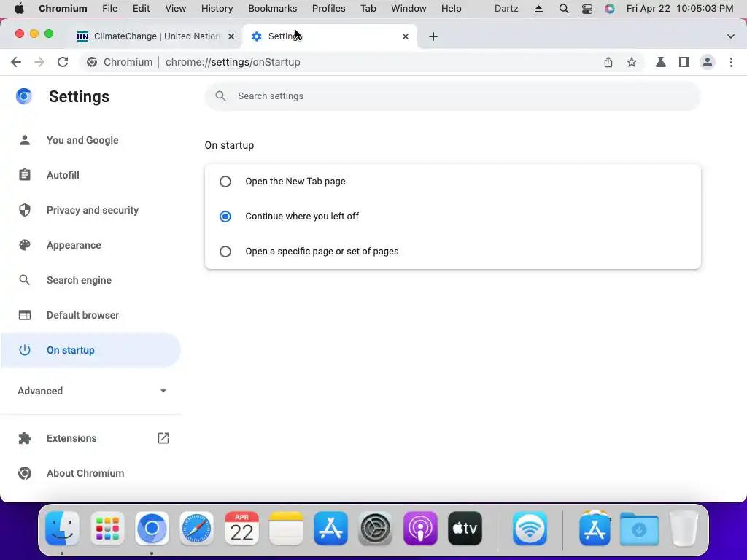
Task: Open the experiments flask icon
Action: pos(661,62)
